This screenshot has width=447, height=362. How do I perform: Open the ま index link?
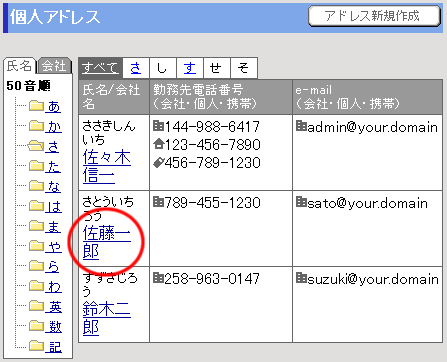click(x=54, y=226)
